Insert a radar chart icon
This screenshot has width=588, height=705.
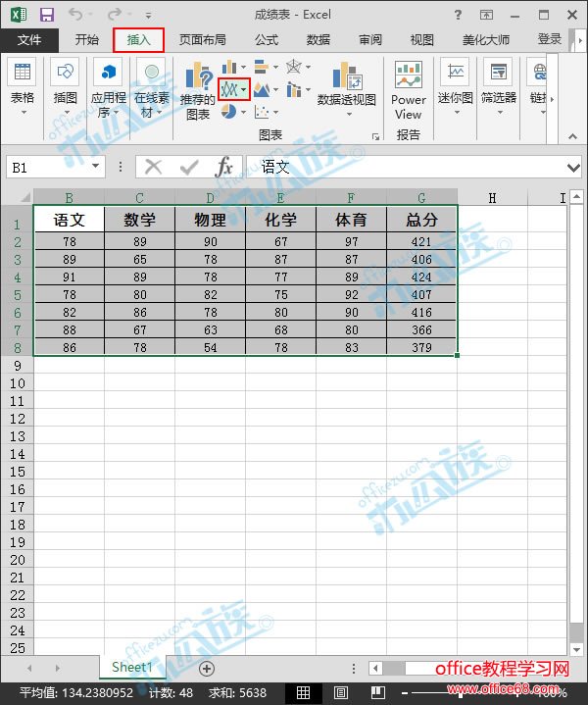coord(294,67)
